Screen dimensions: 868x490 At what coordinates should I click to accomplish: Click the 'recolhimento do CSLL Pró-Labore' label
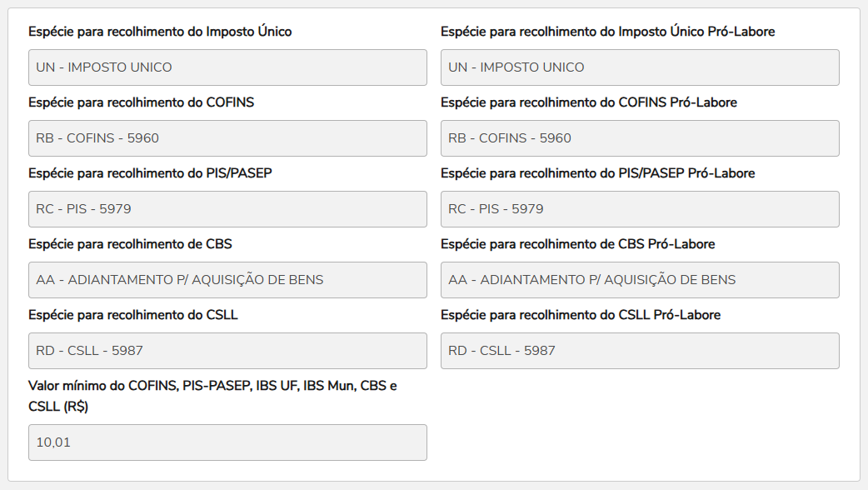pyautogui.click(x=581, y=315)
